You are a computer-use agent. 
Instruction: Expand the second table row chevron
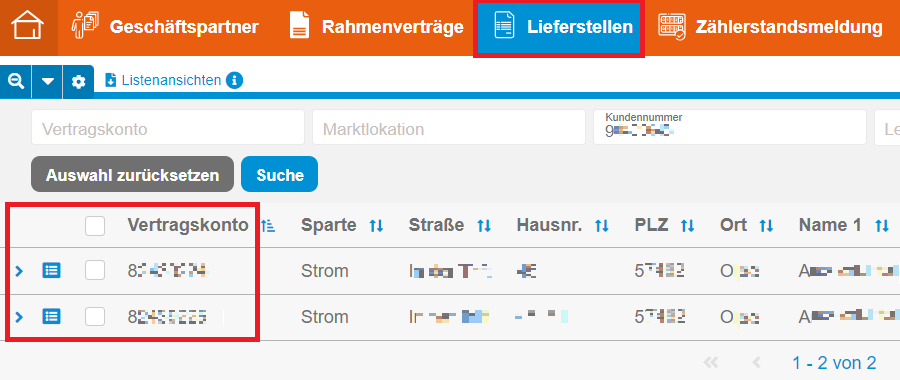(19, 316)
